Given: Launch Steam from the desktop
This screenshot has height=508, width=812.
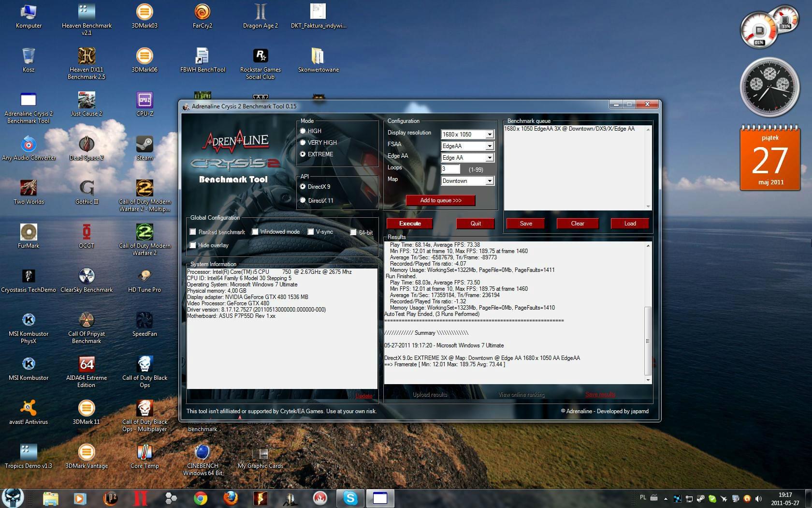Looking at the screenshot, I should tap(145, 148).
